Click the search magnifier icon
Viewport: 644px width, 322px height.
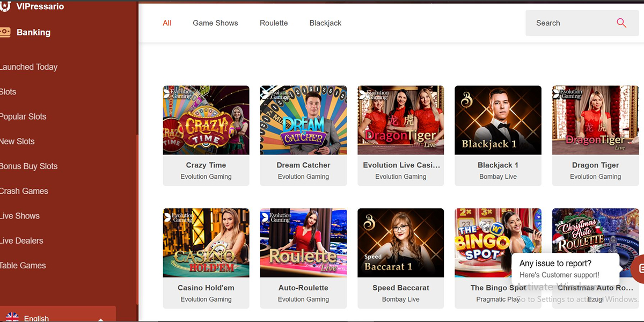tap(621, 23)
